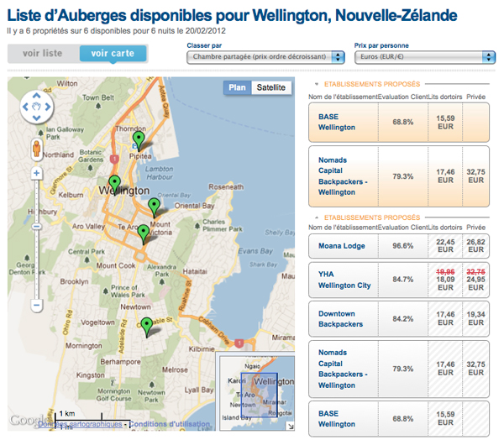The image size is (504, 440).
Task: Click the green marker near Pipitea
Action: click(139, 139)
